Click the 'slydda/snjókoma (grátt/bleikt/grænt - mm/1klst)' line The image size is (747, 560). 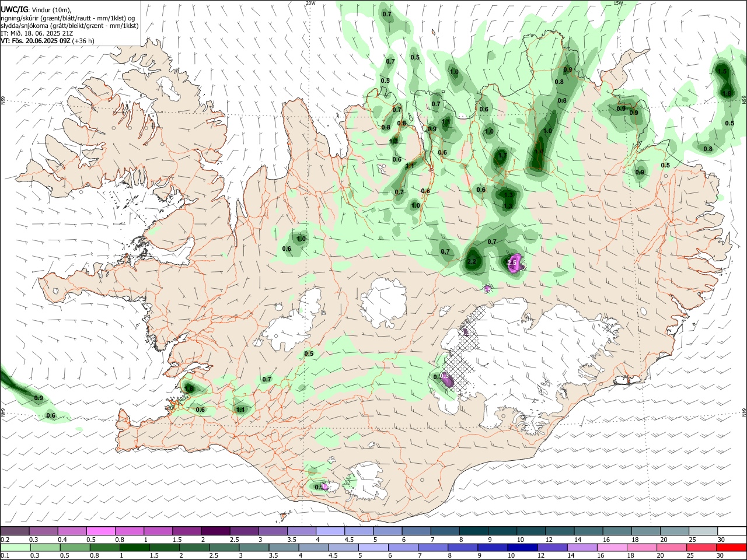tap(69, 26)
